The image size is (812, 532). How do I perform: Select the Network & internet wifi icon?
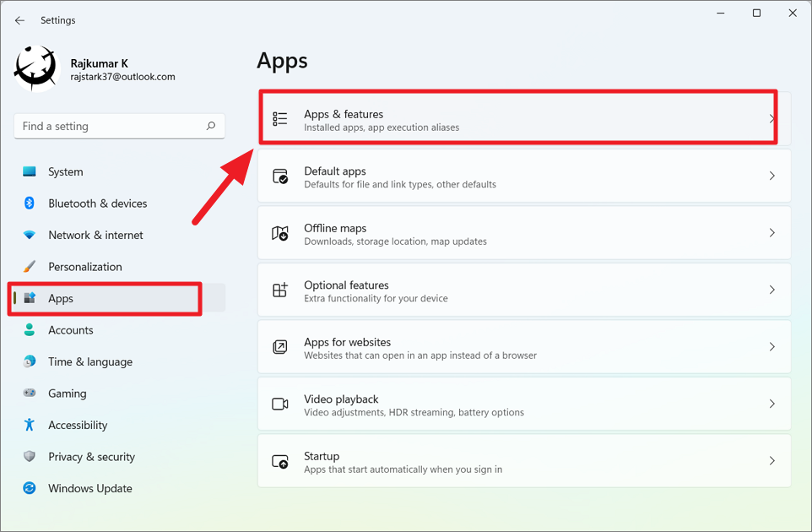pyautogui.click(x=30, y=236)
